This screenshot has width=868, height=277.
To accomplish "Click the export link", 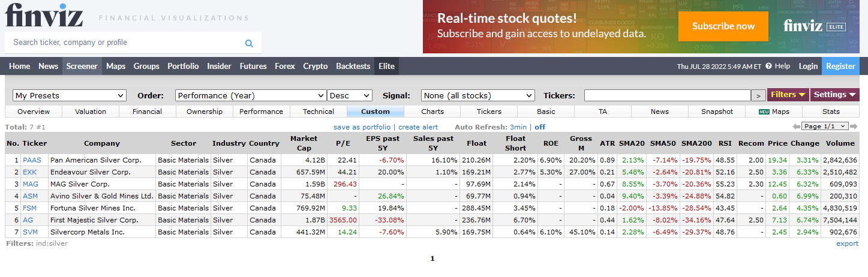I will click(847, 243).
